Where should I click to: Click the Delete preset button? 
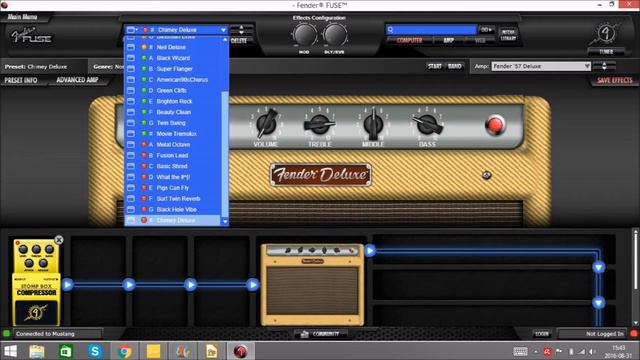[239, 40]
